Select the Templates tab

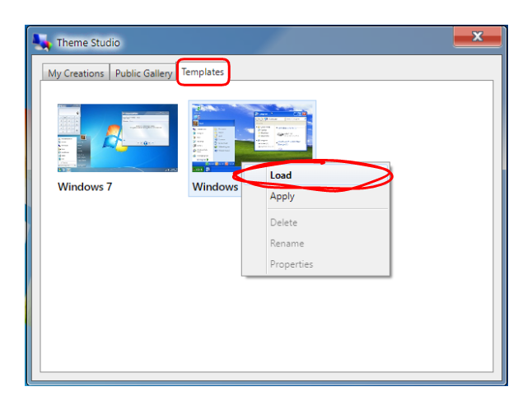(x=203, y=72)
